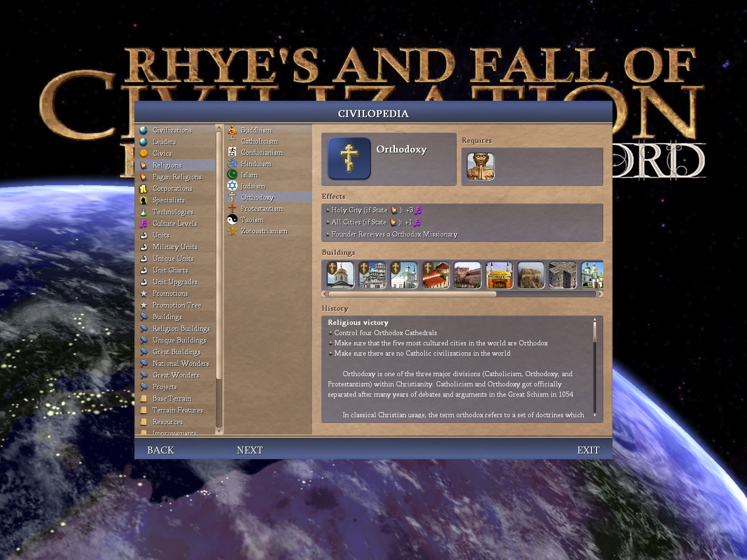
Task: Click the Promotions star icon
Action: 143,294
